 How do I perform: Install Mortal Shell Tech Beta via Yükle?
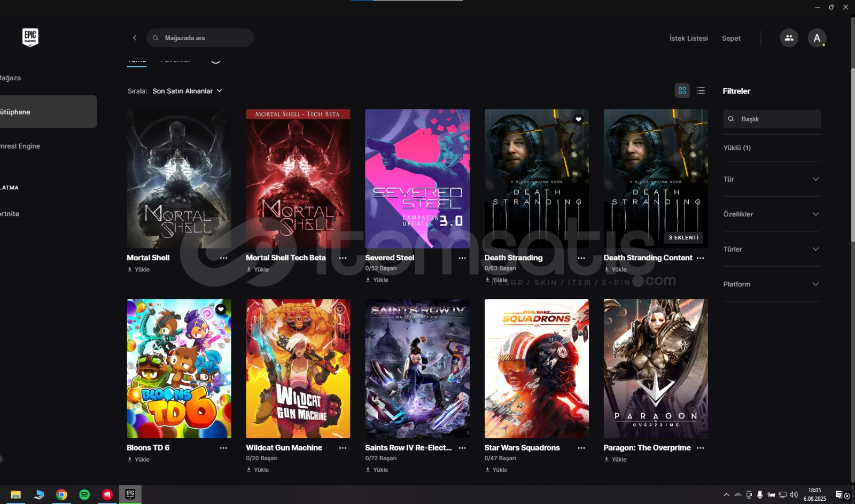(x=258, y=270)
